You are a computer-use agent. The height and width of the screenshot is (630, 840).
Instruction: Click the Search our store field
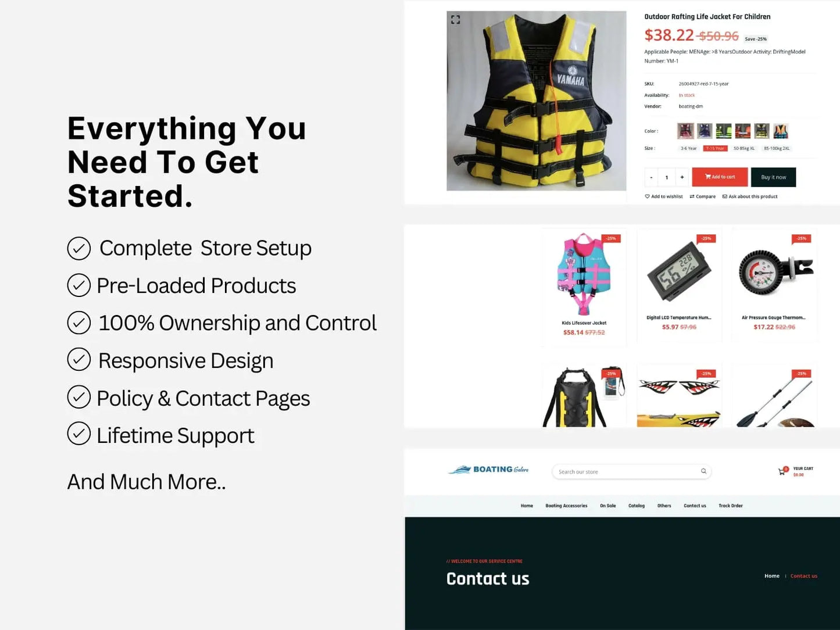pyautogui.click(x=631, y=471)
